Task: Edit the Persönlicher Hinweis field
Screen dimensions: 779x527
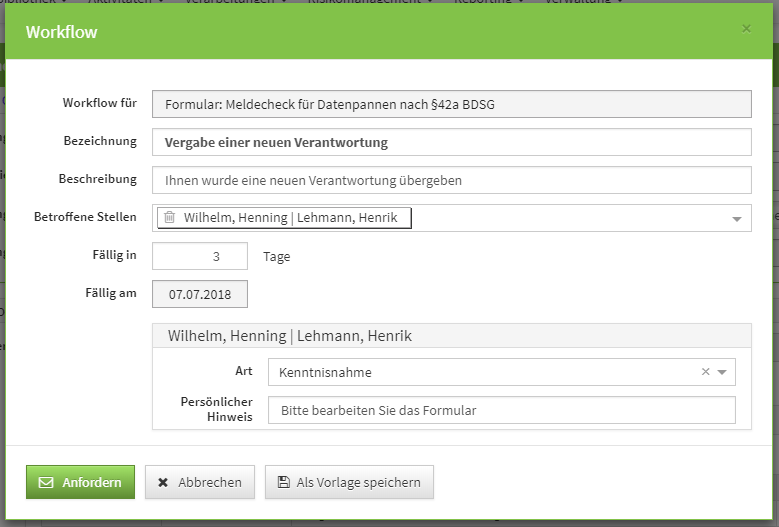Action: 501,410
